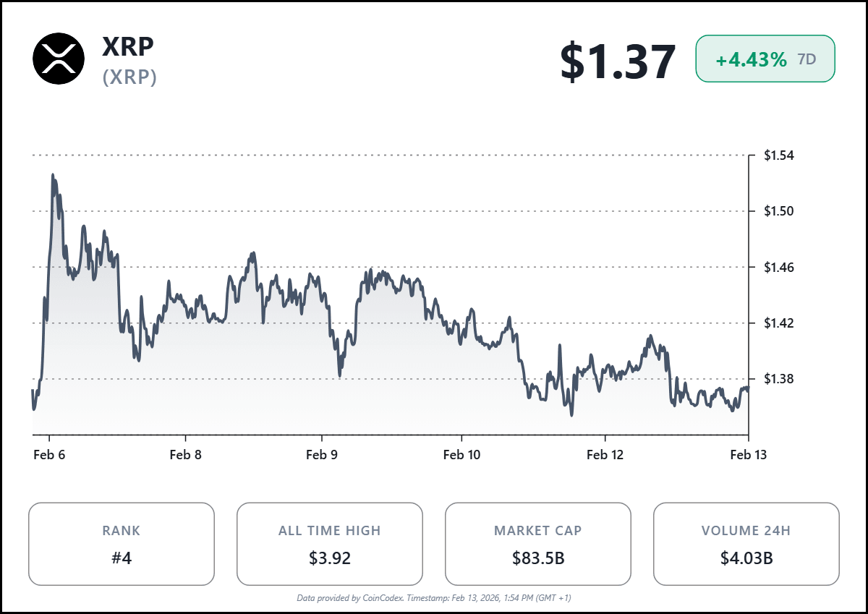
Task: Select the 7D timeframe label
Action: tap(807, 59)
